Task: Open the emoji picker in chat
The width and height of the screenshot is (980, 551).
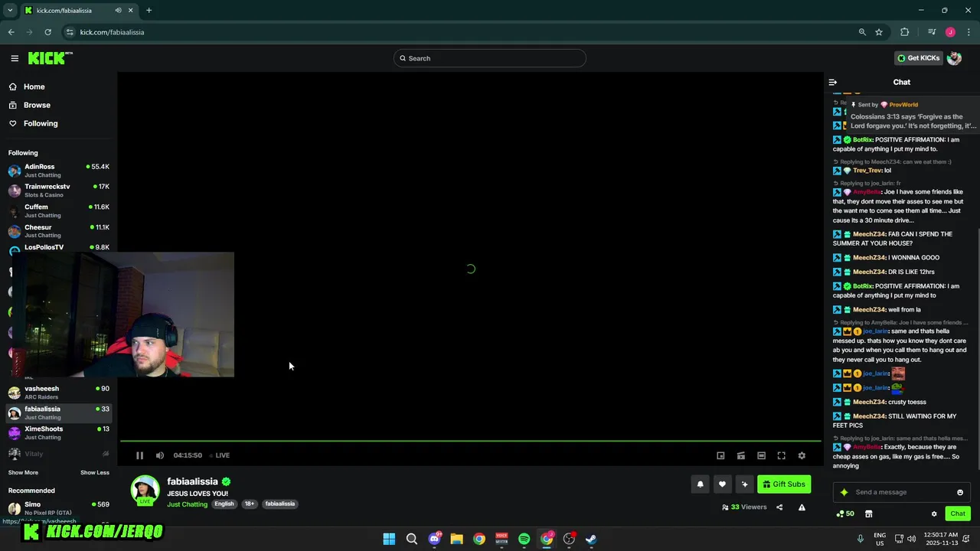Action: click(x=960, y=492)
